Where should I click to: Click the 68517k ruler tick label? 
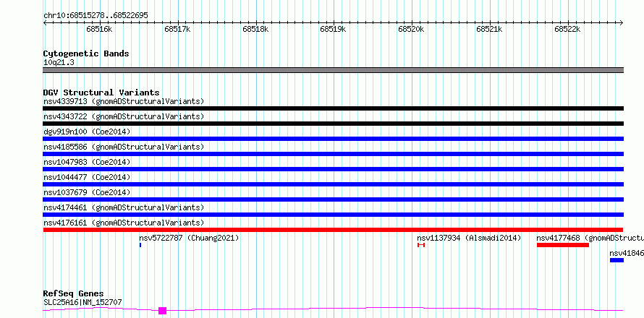pos(177,29)
